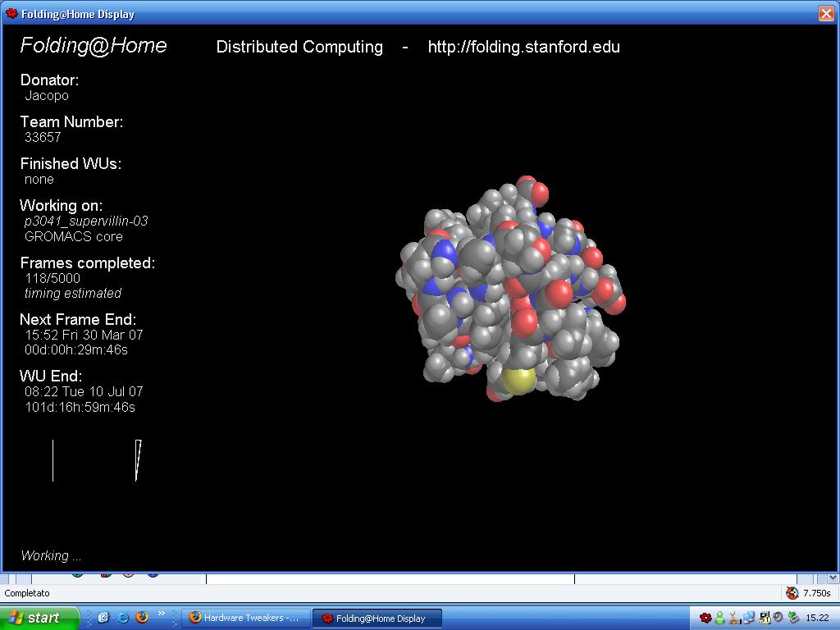Click the antlered animal tray icon
The height and width of the screenshot is (630, 840).
(734, 618)
